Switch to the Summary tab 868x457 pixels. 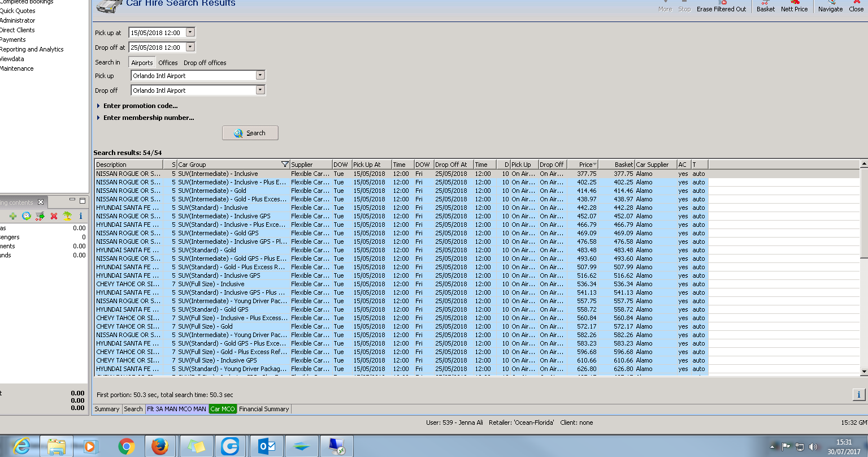(107, 409)
